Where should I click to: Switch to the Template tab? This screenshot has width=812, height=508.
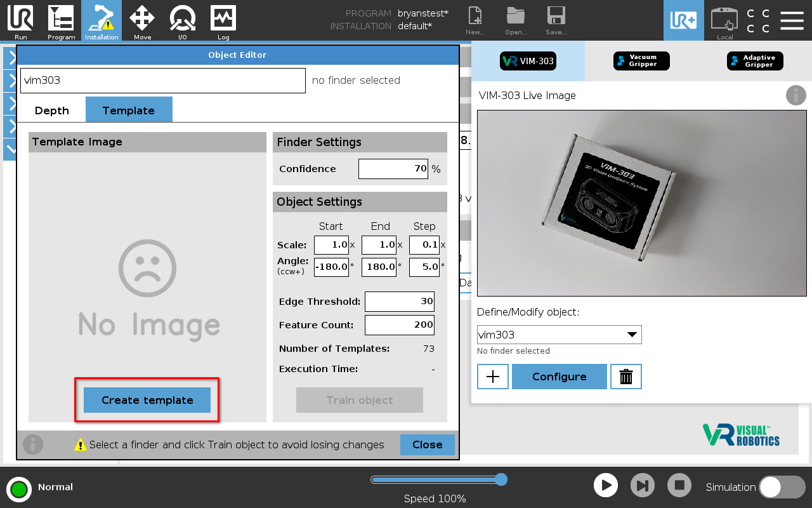click(x=129, y=110)
